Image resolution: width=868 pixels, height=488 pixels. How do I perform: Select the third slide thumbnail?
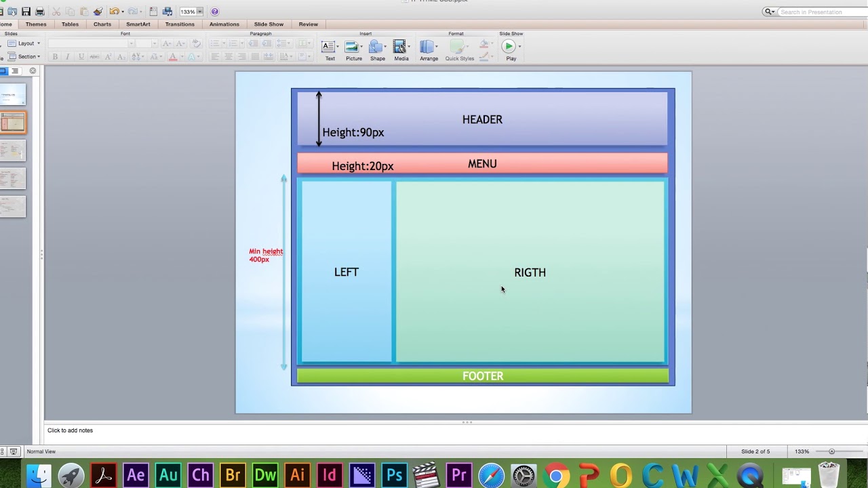coord(13,150)
